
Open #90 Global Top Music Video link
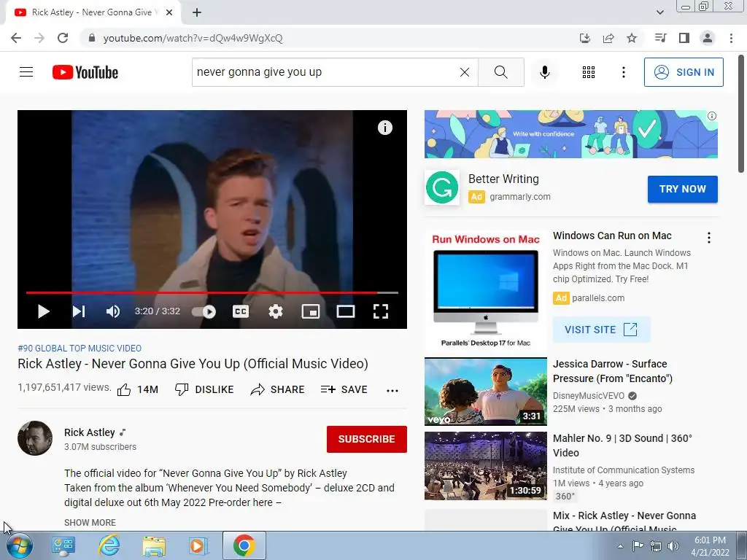pyautogui.click(x=80, y=348)
